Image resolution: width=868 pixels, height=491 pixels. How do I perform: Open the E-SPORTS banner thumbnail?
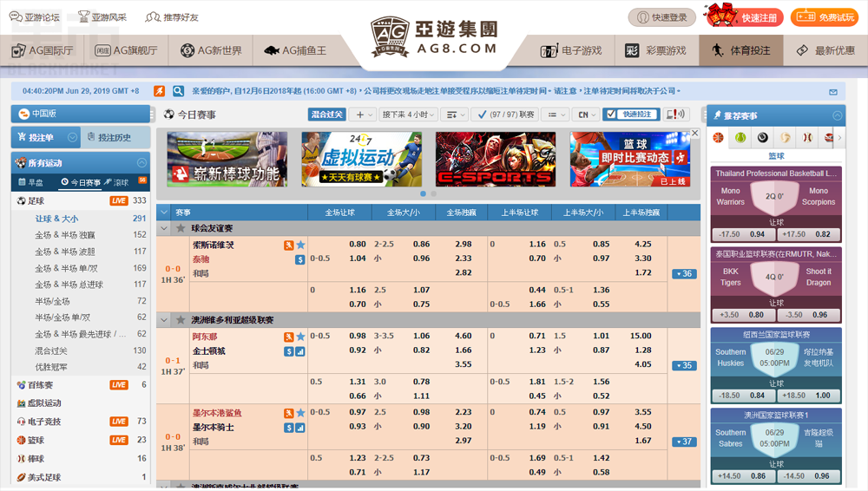(x=496, y=160)
